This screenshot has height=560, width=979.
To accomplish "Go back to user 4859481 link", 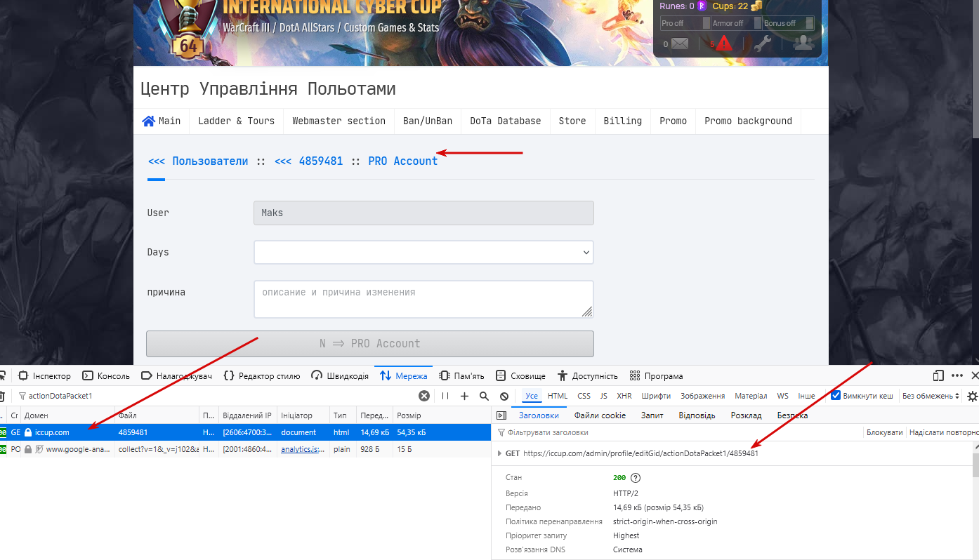I will point(308,161).
